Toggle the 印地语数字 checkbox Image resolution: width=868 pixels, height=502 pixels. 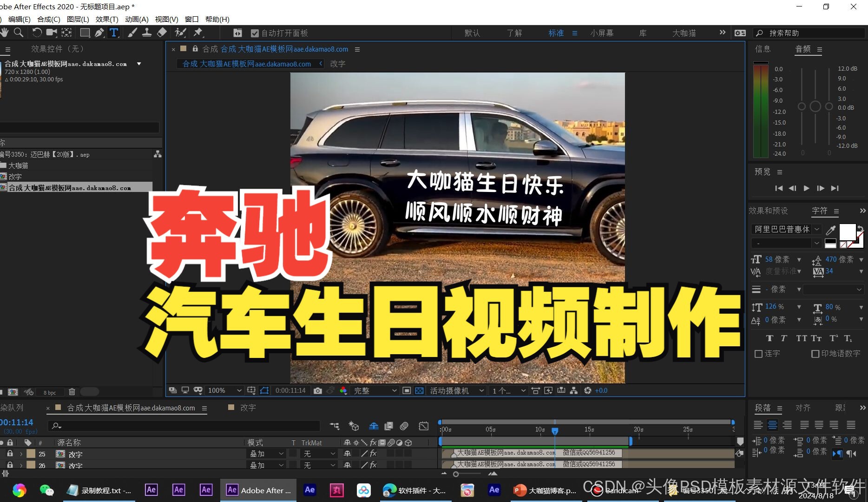(815, 354)
